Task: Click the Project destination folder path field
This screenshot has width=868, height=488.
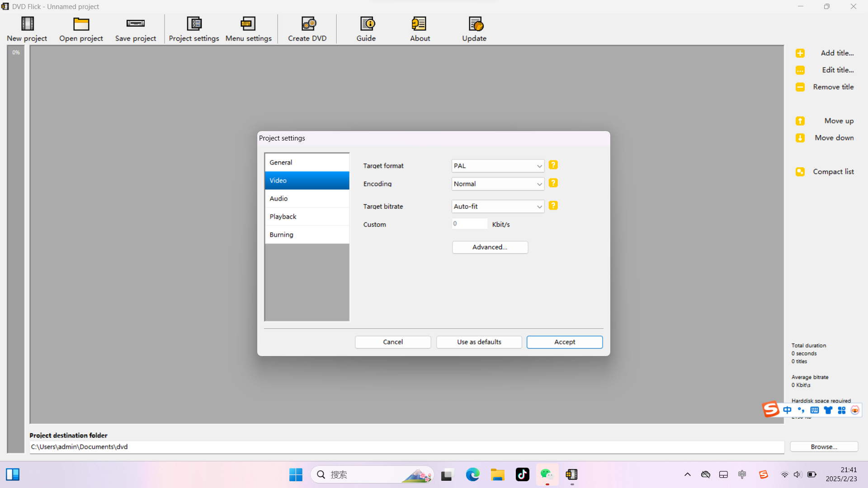Action: [407, 447]
